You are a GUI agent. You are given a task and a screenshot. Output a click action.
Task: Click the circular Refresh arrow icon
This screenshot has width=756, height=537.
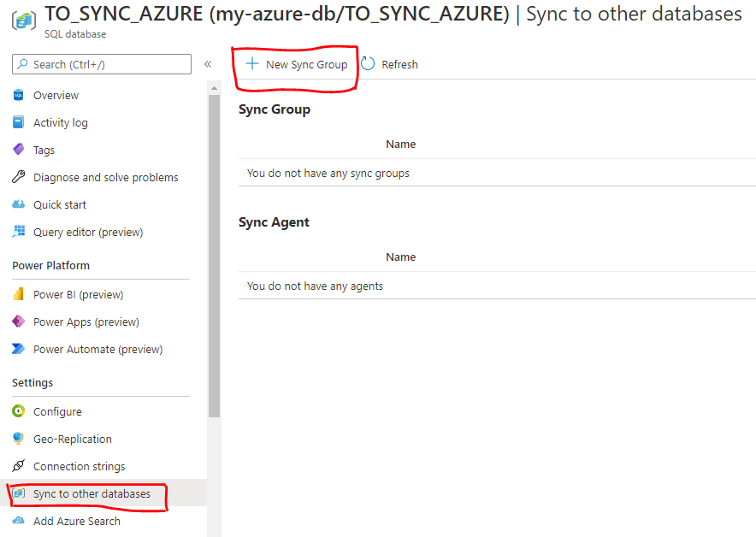[368, 63]
